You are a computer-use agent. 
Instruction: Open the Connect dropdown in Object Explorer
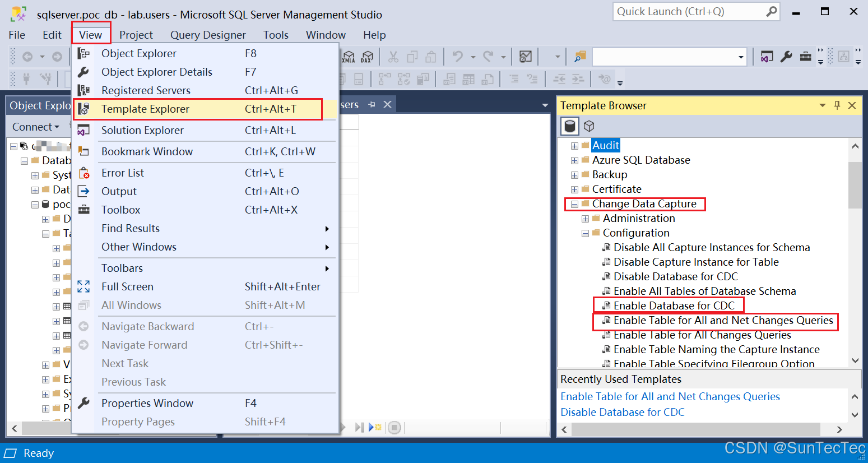[x=35, y=127]
